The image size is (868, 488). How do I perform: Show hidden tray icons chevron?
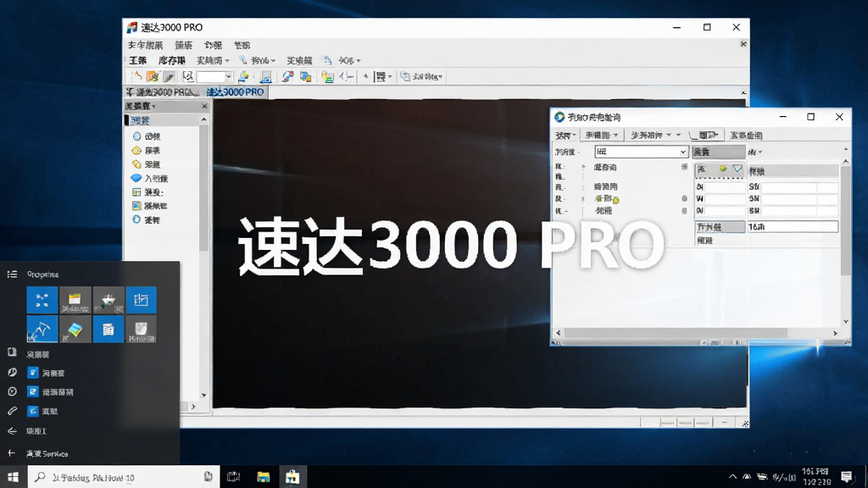[732, 476]
